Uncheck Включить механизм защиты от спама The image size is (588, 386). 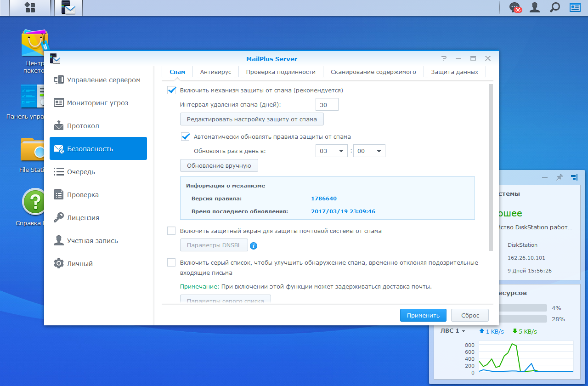tap(171, 91)
